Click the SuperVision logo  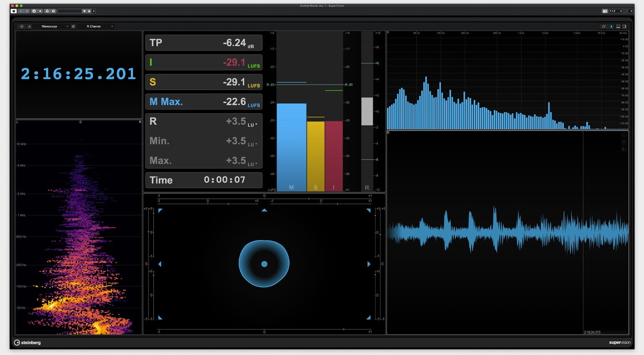click(619, 342)
